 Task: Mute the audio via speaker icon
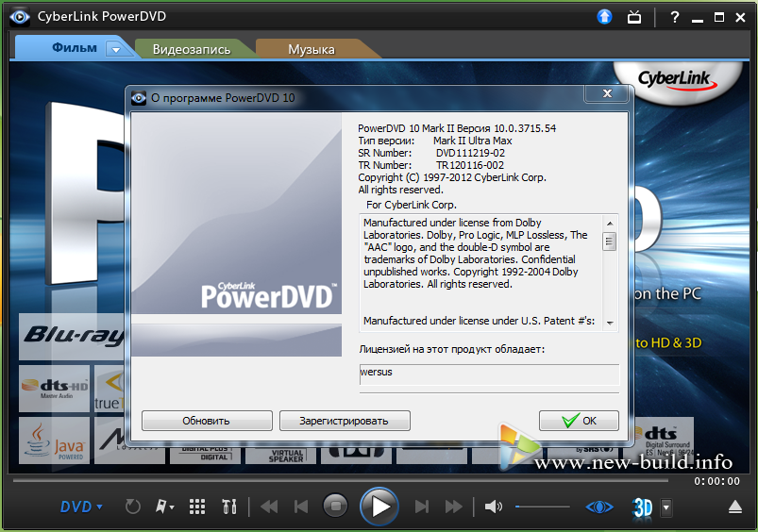(493, 507)
